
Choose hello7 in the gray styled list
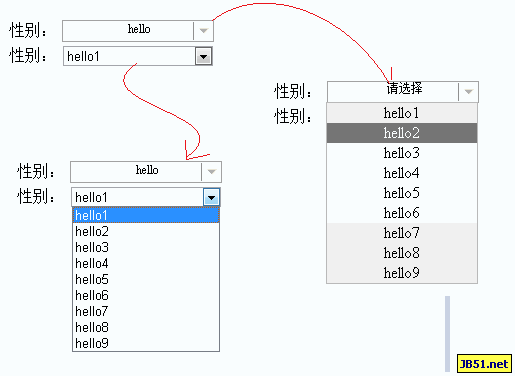[x=402, y=233]
